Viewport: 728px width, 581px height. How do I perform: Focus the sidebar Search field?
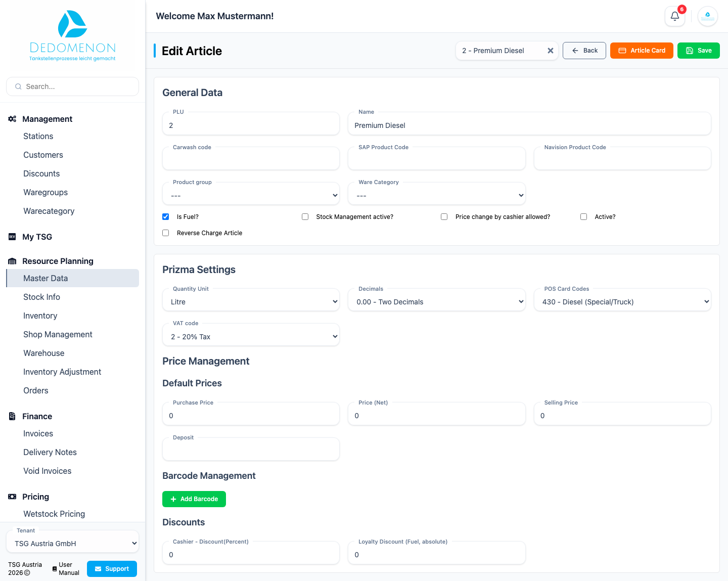coord(72,86)
